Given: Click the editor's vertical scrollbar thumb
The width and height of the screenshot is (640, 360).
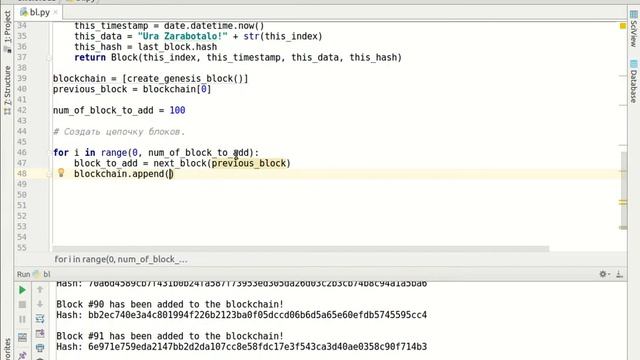Looking at the screenshot, I should pos(623,190).
